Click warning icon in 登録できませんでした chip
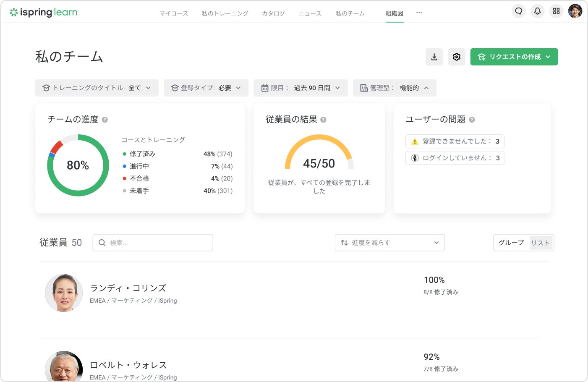Viewport: 588px width, 382px height. coord(415,141)
